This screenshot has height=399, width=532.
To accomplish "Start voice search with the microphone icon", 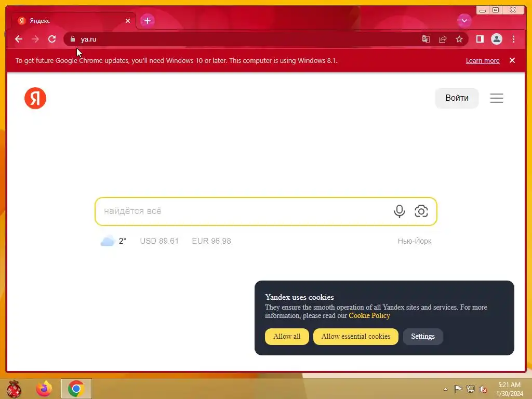I will coord(400,211).
